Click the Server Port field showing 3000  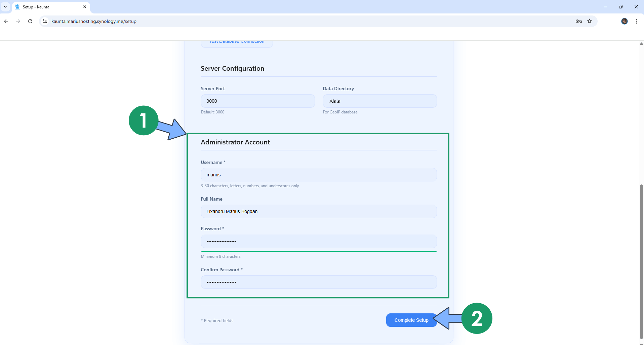[x=257, y=101]
